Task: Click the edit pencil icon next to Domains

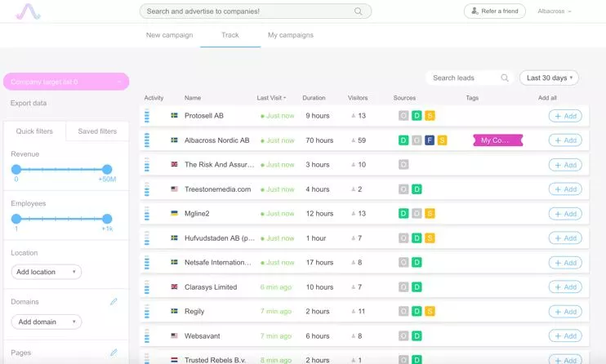Action: (x=114, y=301)
